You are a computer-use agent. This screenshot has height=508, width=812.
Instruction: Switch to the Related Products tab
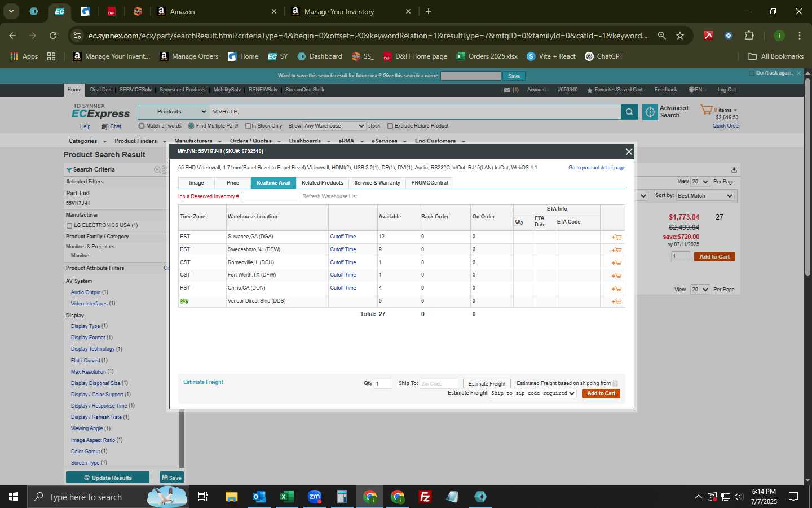322,183
